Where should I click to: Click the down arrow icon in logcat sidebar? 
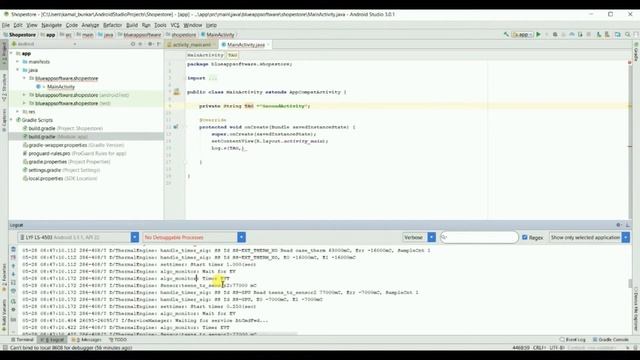pyautogui.click(x=13, y=274)
